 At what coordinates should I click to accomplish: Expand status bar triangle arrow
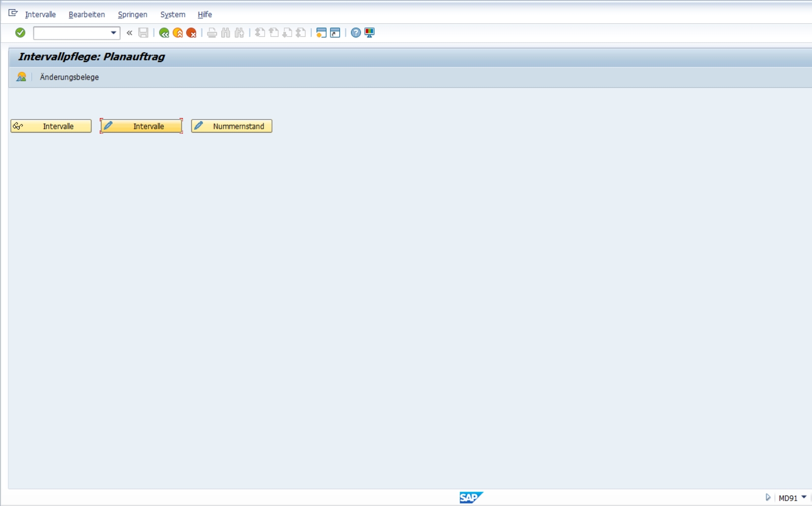pos(768,498)
